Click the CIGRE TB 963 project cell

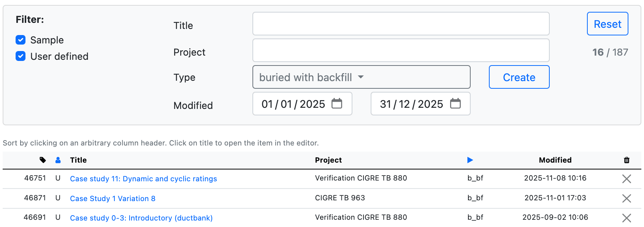[x=340, y=198]
